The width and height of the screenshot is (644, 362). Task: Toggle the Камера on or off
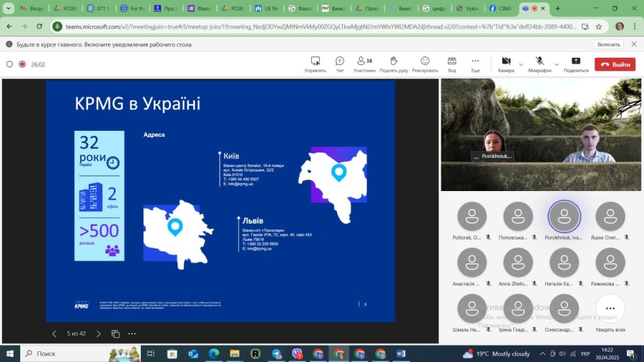(x=506, y=65)
